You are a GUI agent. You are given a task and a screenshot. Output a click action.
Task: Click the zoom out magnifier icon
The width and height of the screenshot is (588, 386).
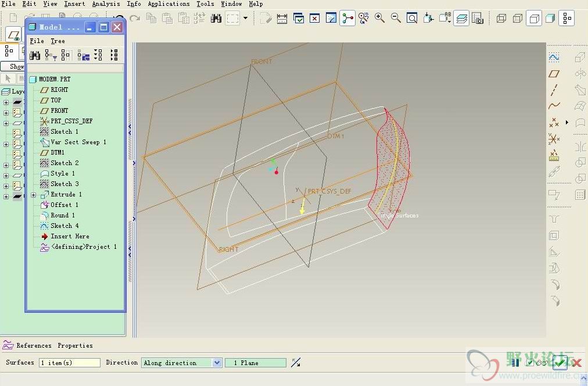tap(396, 18)
